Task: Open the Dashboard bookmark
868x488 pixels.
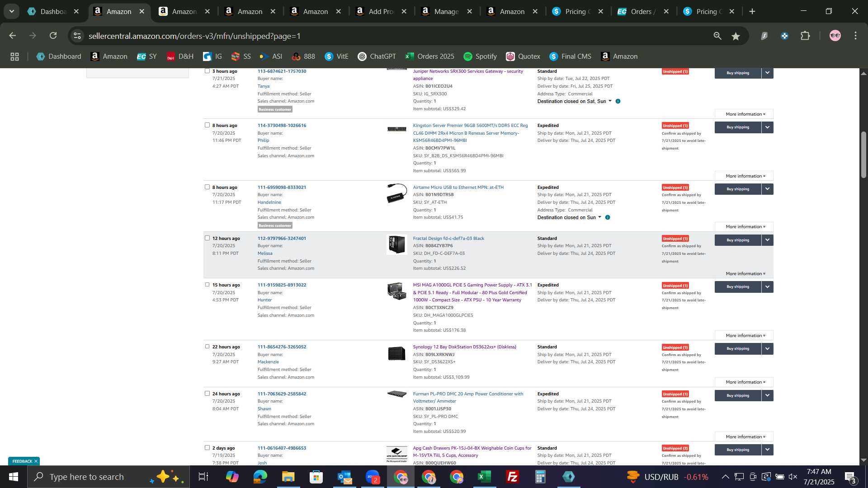Action: point(59,56)
